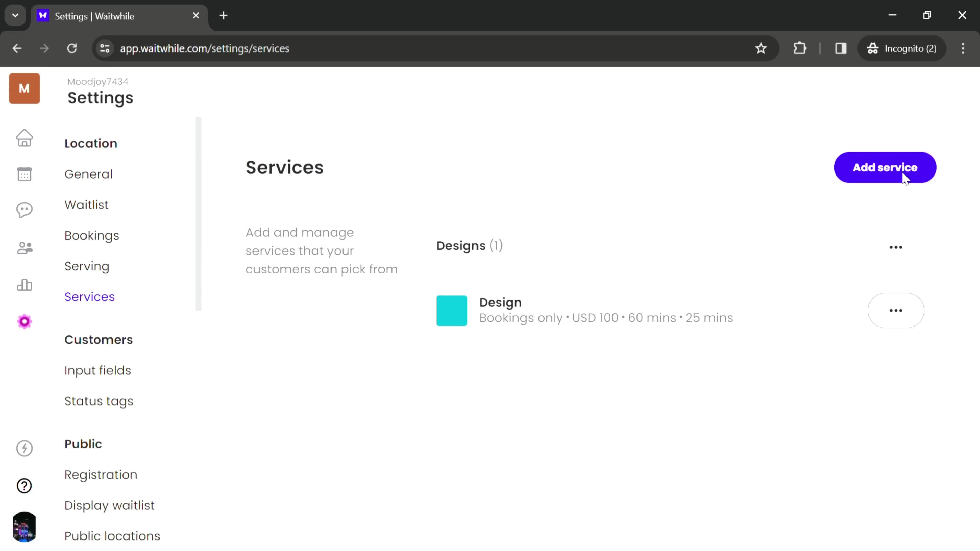Select Serving settings option
Image resolution: width=980 pixels, height=551 pixels.
tap(87, 266)
